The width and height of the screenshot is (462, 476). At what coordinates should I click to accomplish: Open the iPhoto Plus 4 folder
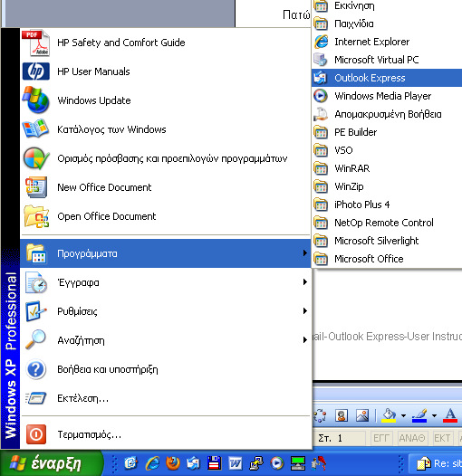387,205
